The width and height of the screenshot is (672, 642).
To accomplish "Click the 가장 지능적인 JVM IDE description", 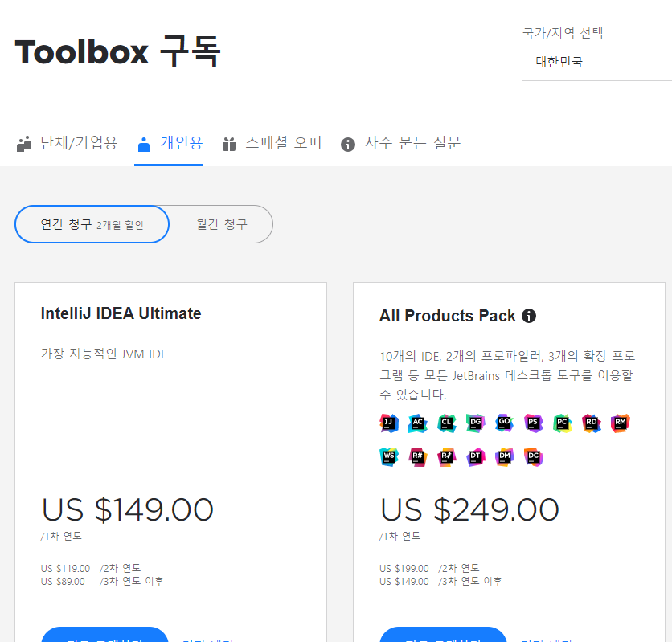I will coord(104,354).
